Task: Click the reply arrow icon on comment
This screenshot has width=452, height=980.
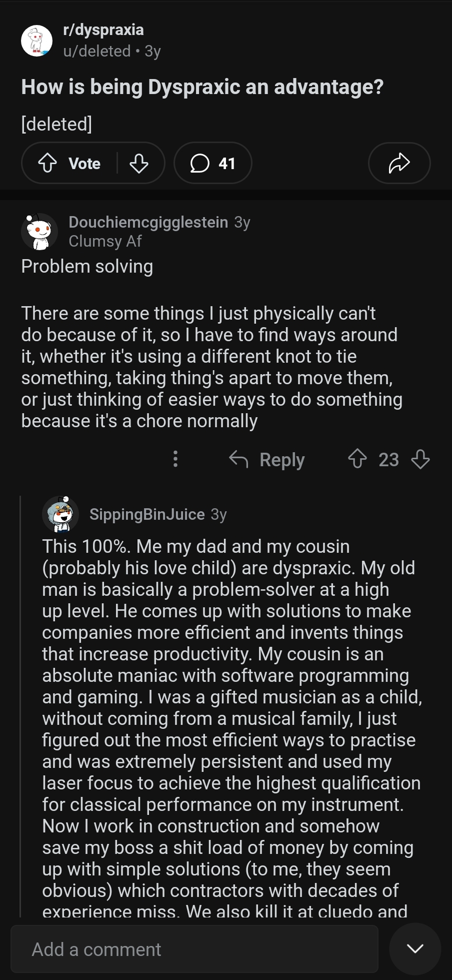Action: point(238,459)
